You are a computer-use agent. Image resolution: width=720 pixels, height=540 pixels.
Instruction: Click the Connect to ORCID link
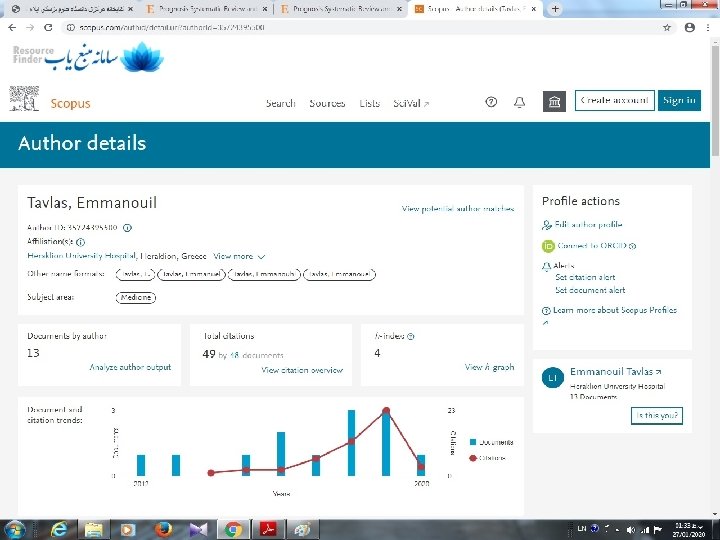(x=592, y=246)
